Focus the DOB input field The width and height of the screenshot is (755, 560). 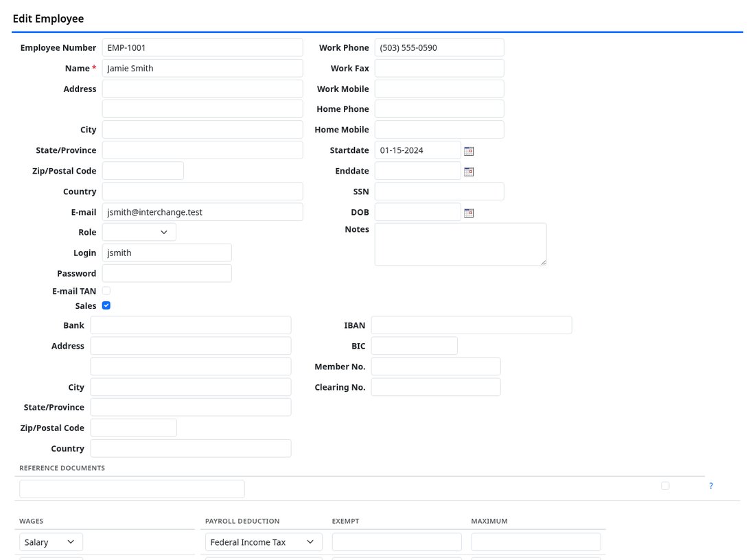(417, 212)
